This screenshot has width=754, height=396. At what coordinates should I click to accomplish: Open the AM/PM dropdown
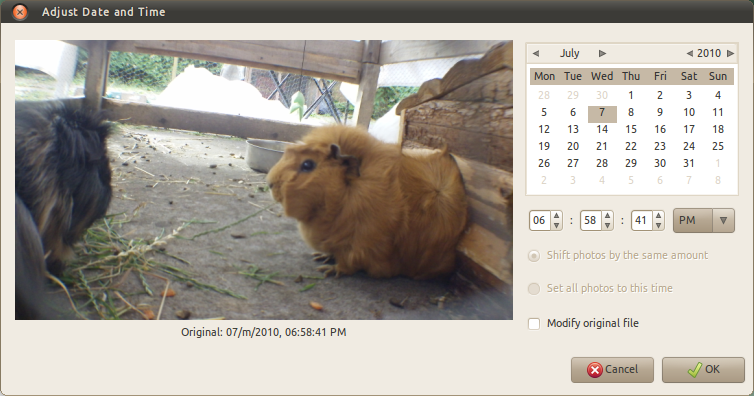pyautogui.click(x=704, y=221)
